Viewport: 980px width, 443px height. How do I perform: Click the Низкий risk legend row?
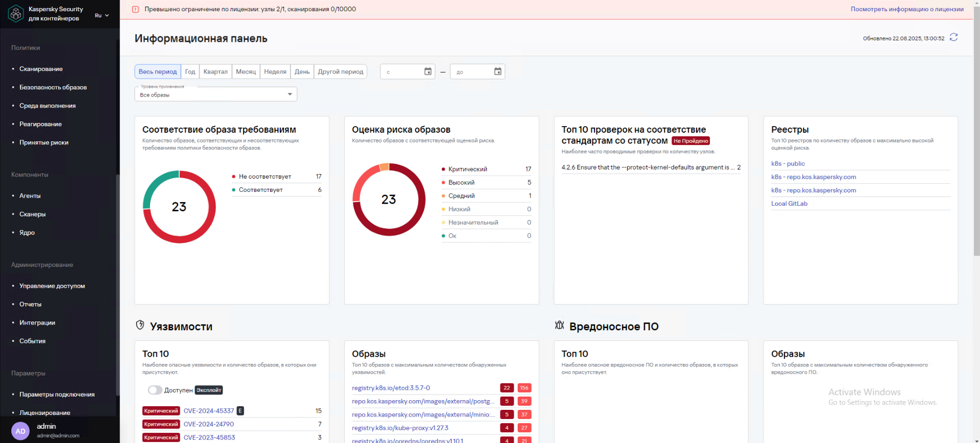coord(486,209)
